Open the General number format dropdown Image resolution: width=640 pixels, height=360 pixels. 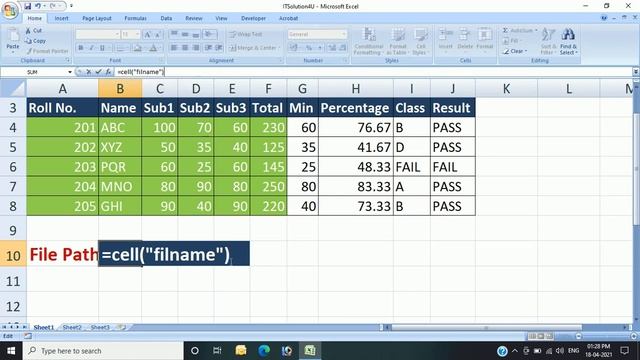point(344,34)
